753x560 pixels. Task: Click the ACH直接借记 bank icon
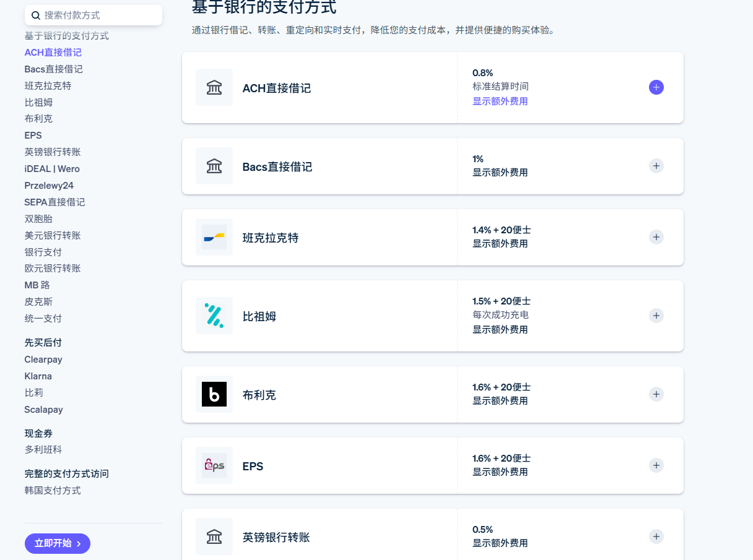point(214,87)
